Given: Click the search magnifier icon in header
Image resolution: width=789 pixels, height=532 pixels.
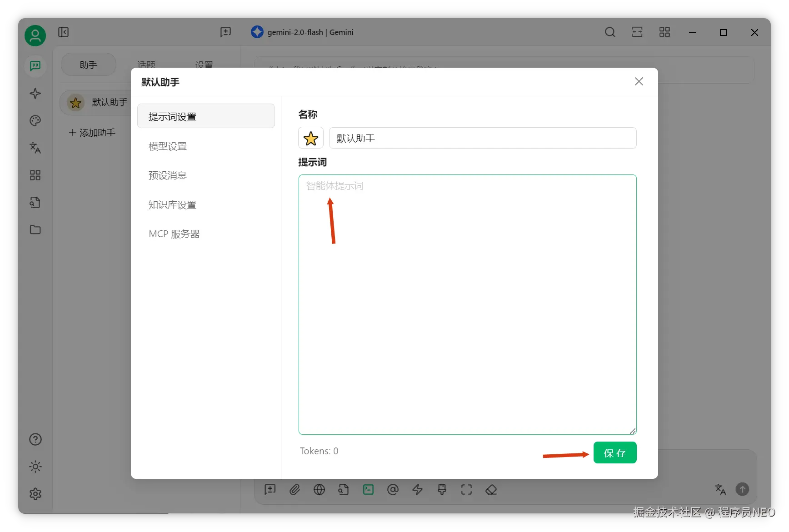Looking at the screenshot, I should 610,32.
